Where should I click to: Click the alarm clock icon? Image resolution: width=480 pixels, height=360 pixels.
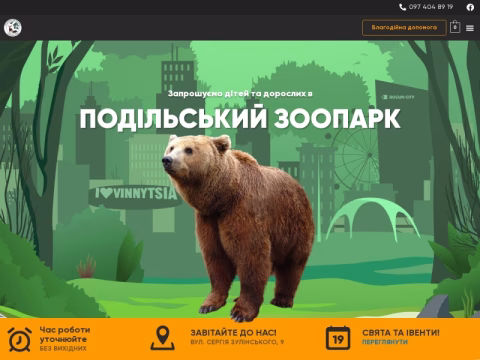[20, 339]
